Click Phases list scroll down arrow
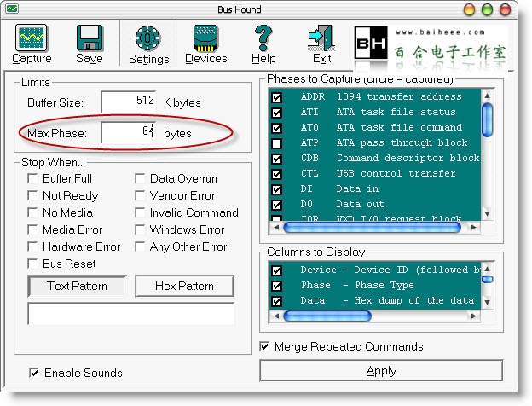This screenshot has height=406, width=532. point(487,213)
